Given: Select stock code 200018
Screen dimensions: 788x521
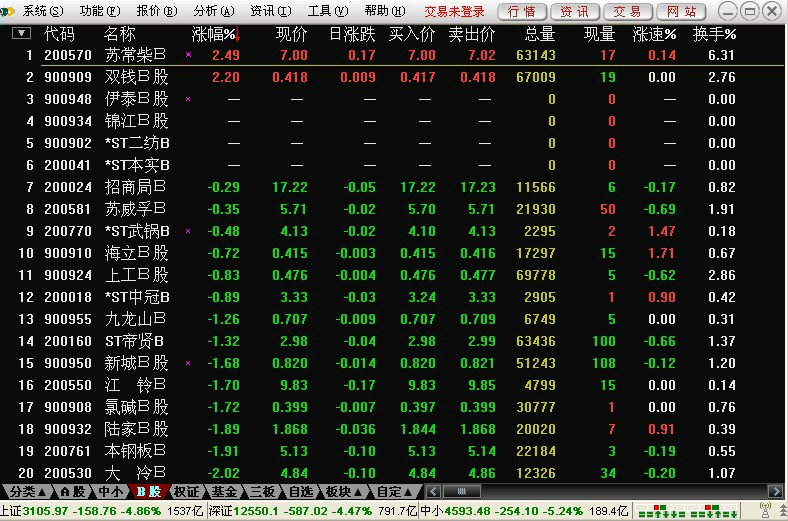Looking at the screenshot, I should 68,297.
